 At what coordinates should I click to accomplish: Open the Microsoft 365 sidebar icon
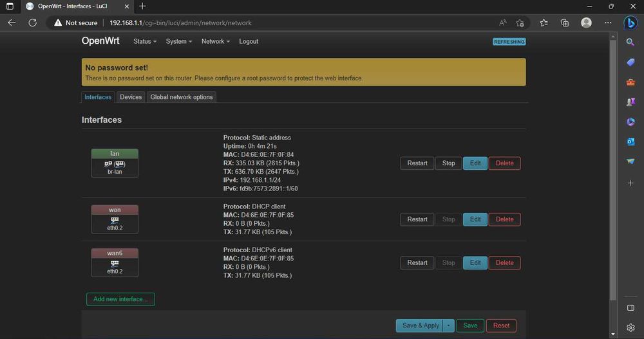pos(630,122)
